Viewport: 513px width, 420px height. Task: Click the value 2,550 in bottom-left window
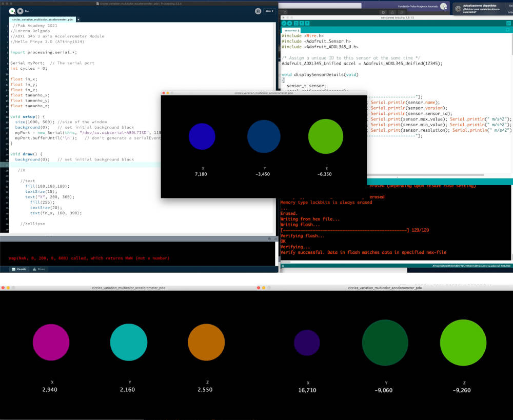tap(205, 390)
